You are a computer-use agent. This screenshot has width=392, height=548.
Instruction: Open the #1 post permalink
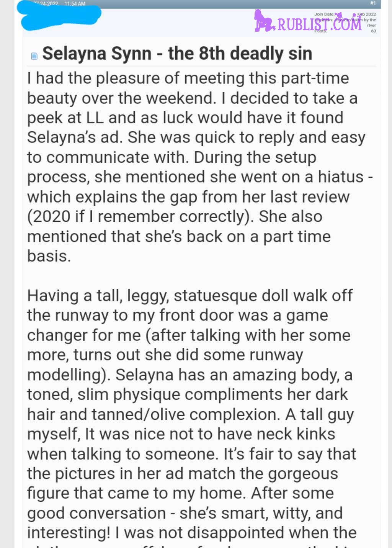click(373, 3)
